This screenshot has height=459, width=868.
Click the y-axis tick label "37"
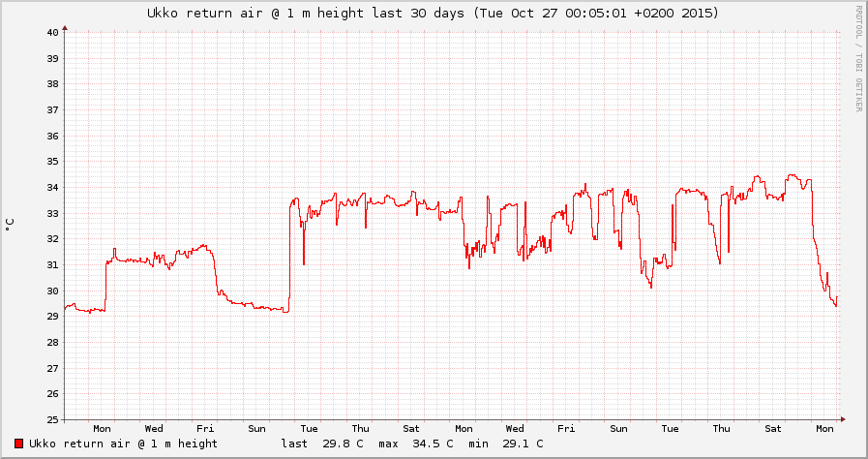[x=52, y=110]
